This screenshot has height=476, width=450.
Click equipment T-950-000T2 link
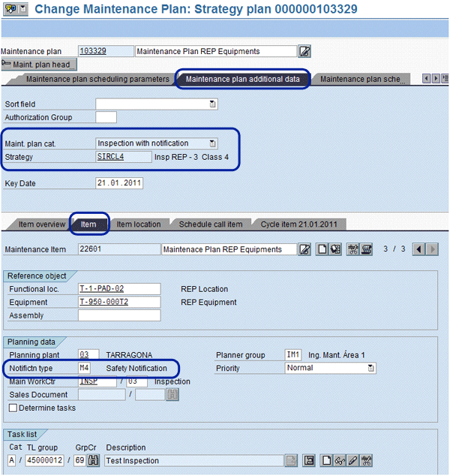click(x=103, y=302)
